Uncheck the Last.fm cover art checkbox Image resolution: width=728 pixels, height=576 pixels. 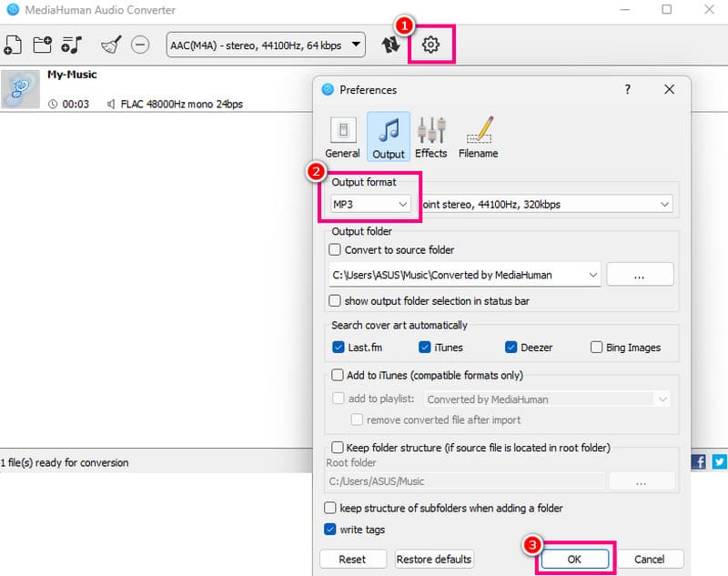[339, 348]
